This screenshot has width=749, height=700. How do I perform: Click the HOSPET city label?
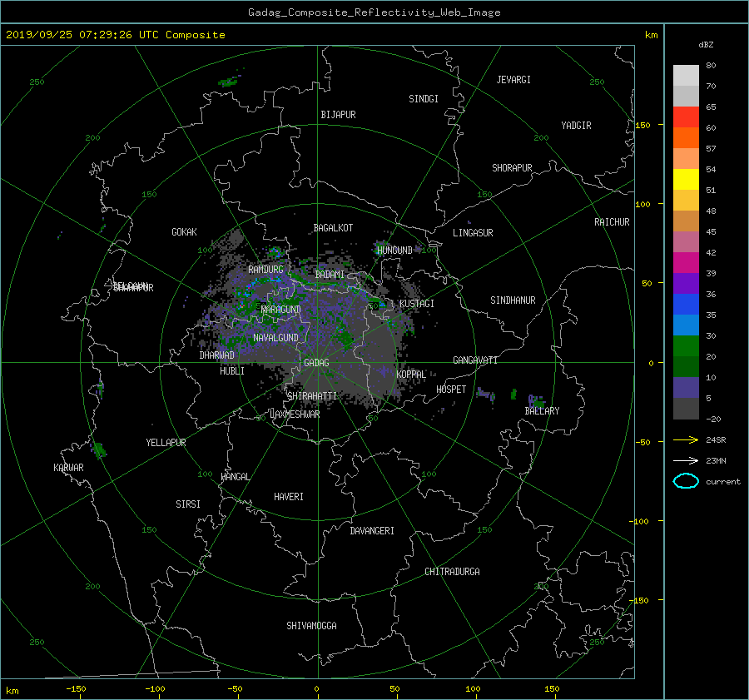pos(451,390)
